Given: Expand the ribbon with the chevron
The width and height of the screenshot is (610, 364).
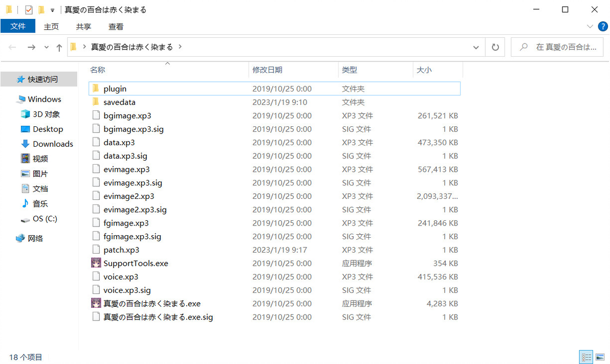Looking at the screenshot, I should [x=590, y=27].
